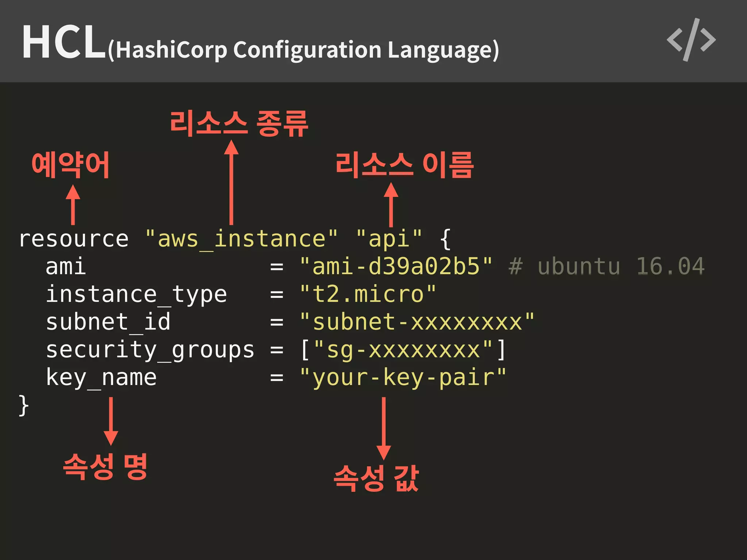Click the '리소스 종류' label

[x=239, y=124]
